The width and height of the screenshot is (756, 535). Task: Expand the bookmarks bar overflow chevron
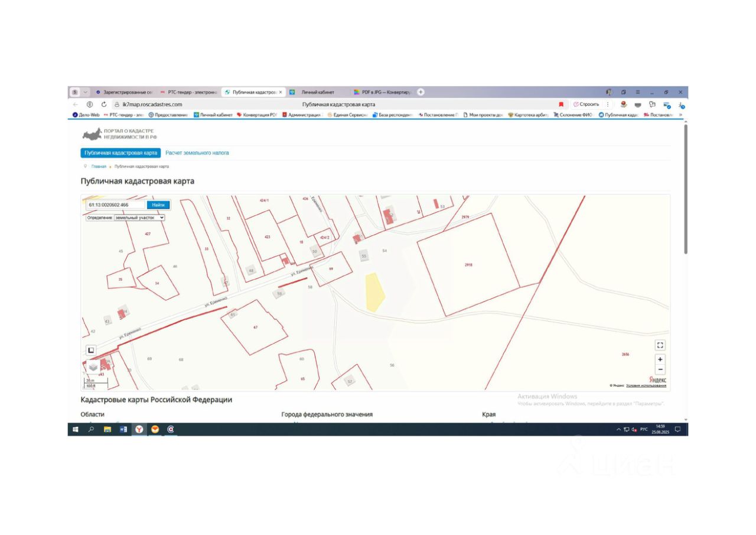[x=681, y=115]
